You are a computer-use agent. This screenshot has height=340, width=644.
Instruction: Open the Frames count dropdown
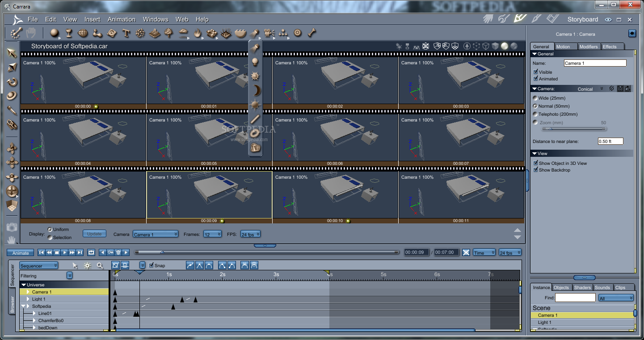pyautogui.click(x=212, y=234)
